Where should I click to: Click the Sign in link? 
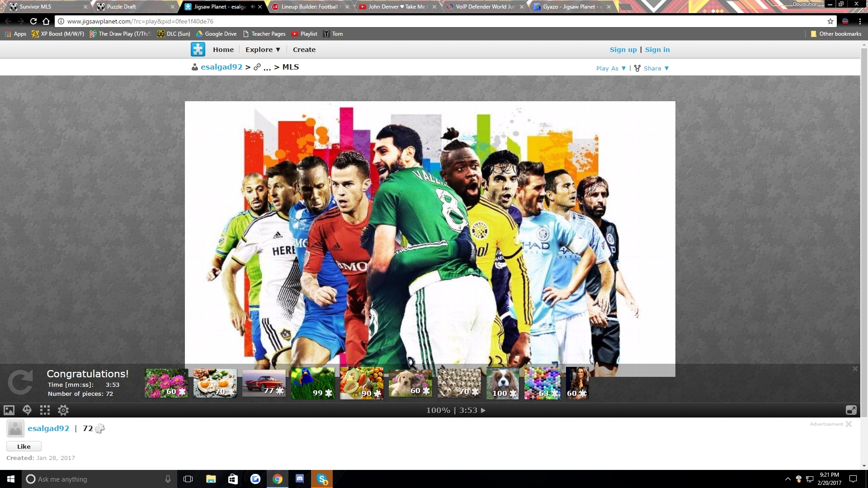click(657, 50)
